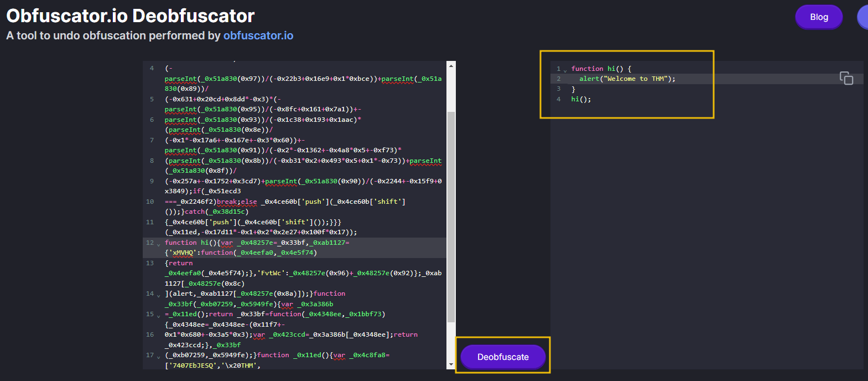Image resolution: width=868 pixels, height=381 pixels.
Task: Click the input editor scrollbar down arrow
Action: [451, 364]
